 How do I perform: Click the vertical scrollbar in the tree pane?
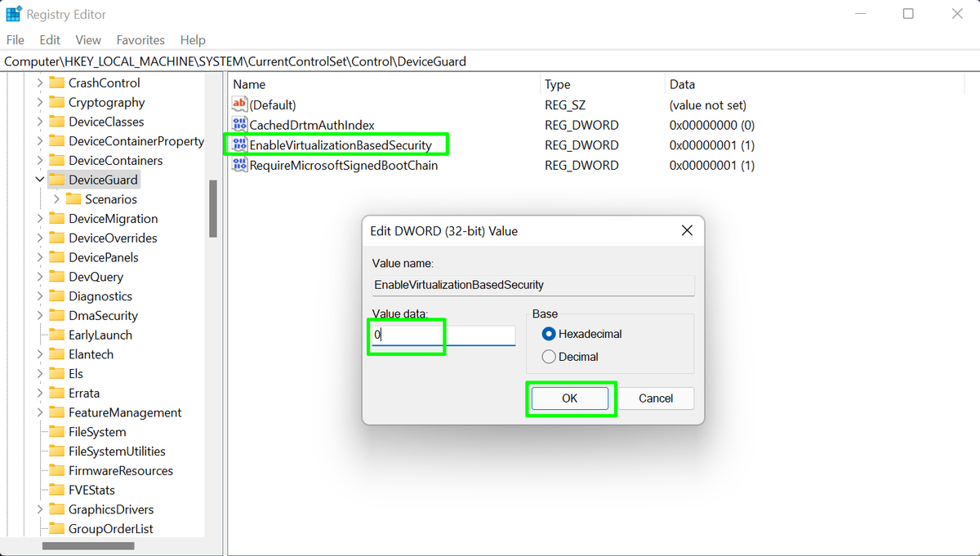[214, 208]
